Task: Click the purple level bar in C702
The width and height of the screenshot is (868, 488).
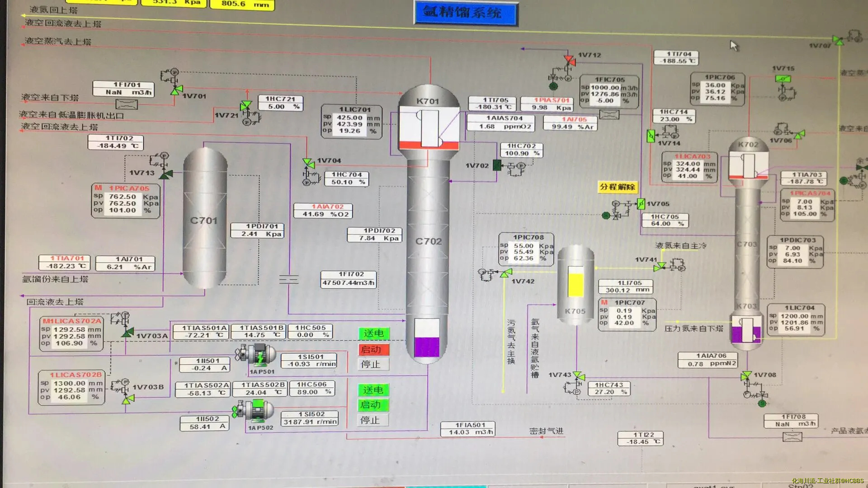Action: pos(427,347)
